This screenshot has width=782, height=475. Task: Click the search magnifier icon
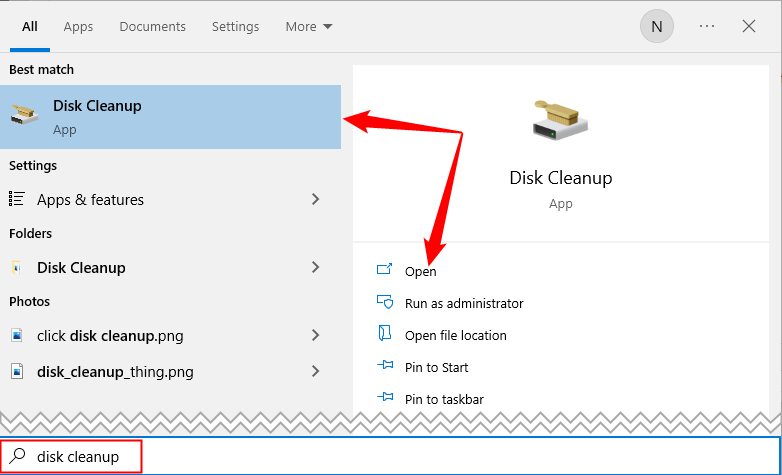point(17,456)
